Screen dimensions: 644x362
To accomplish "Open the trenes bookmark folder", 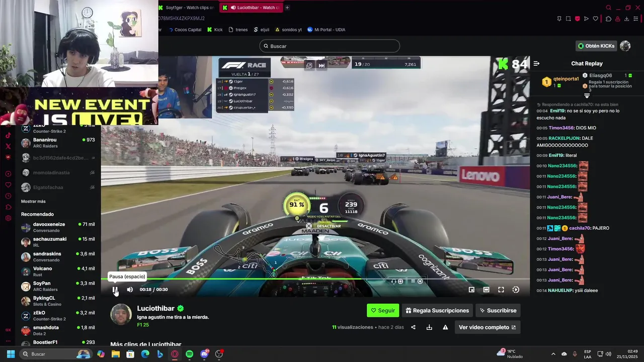I will click(238, 30).
